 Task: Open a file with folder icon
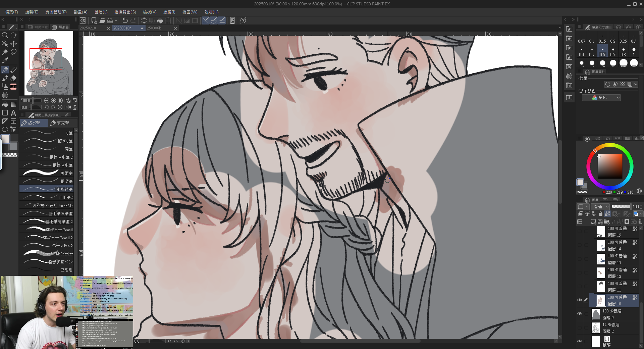click(x=102, y=20)
